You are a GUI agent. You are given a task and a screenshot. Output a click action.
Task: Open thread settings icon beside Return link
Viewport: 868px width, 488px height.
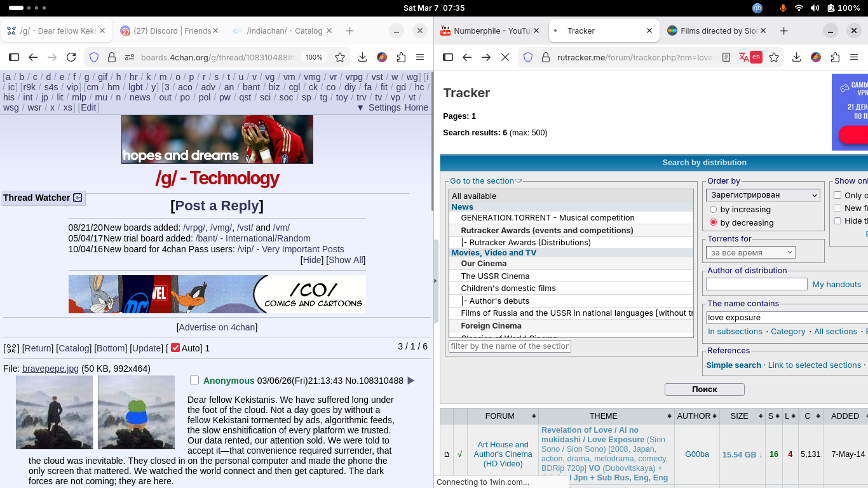click(11, 348)
